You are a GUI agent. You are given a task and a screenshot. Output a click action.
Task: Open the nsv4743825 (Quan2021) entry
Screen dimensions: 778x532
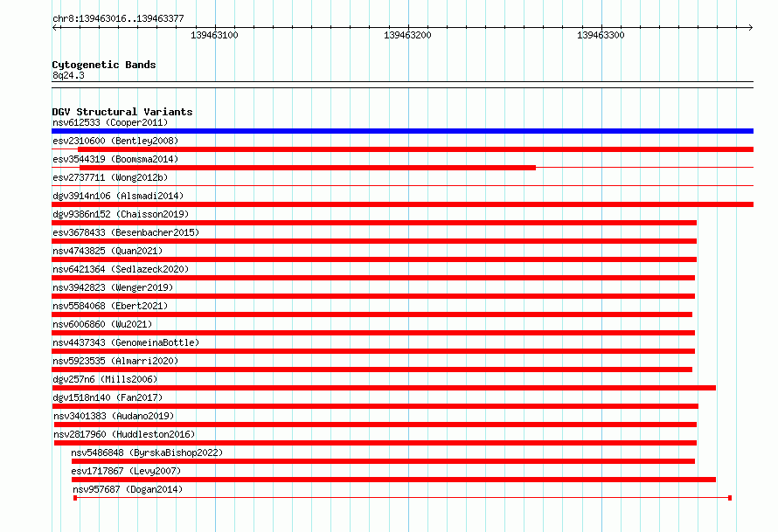point(108,251)
